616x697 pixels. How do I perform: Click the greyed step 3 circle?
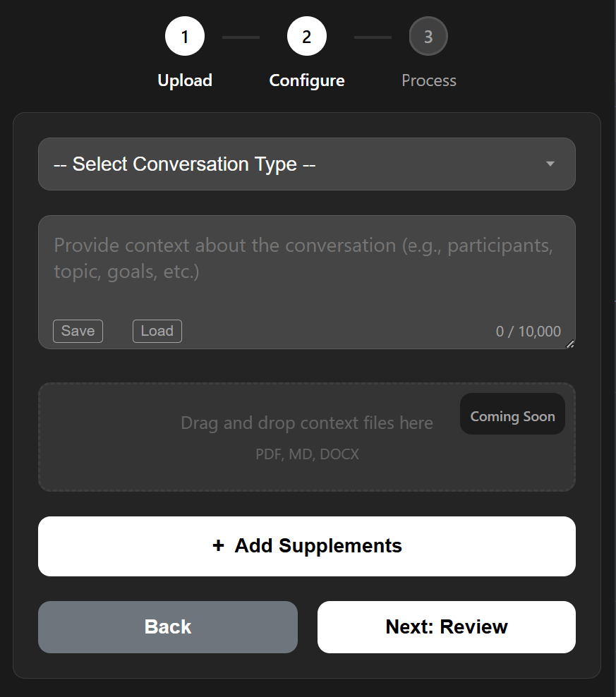click(428, 37)
